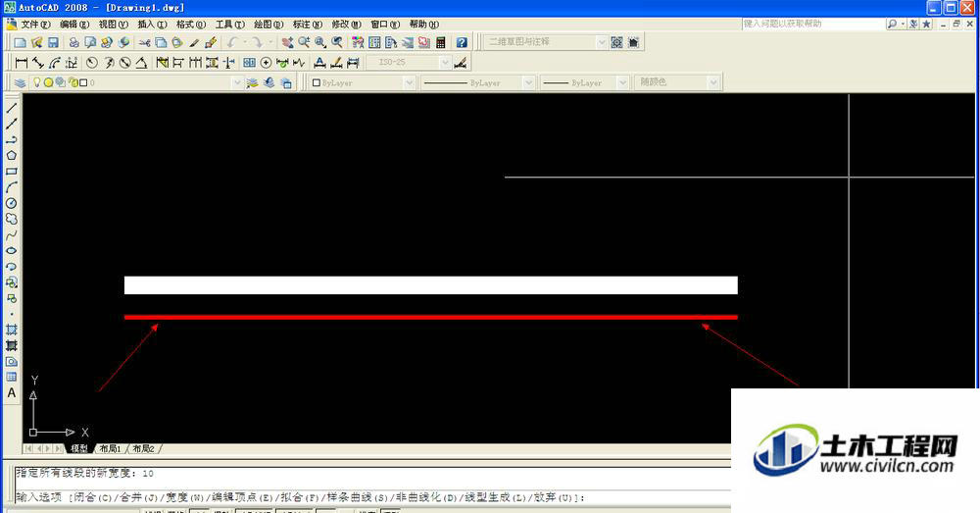
Task: Select the Arc draw tool
Action: pos(11,187)
